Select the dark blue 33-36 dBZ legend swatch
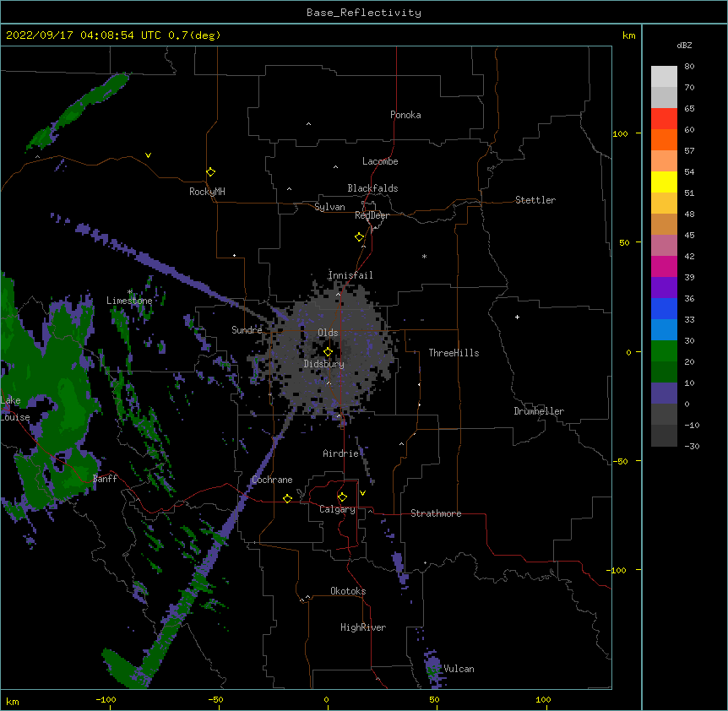728x711 pixels. (x=664, y=308)
